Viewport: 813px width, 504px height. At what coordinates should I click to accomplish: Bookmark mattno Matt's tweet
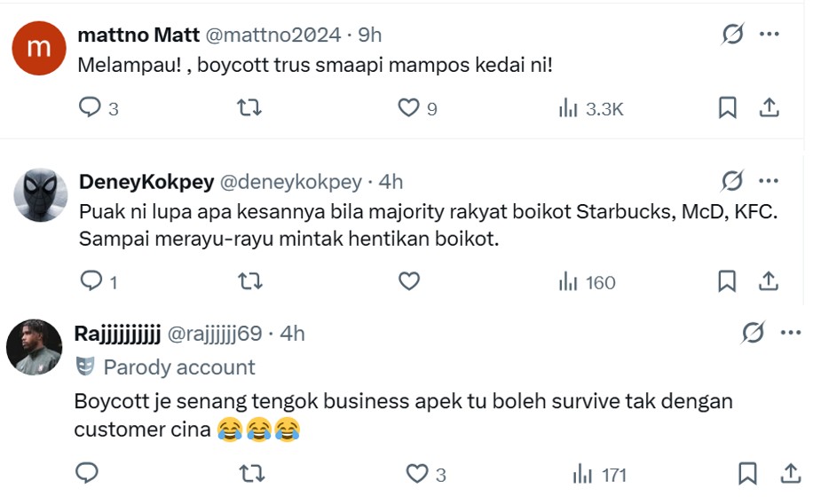click(x=727, y=108)
